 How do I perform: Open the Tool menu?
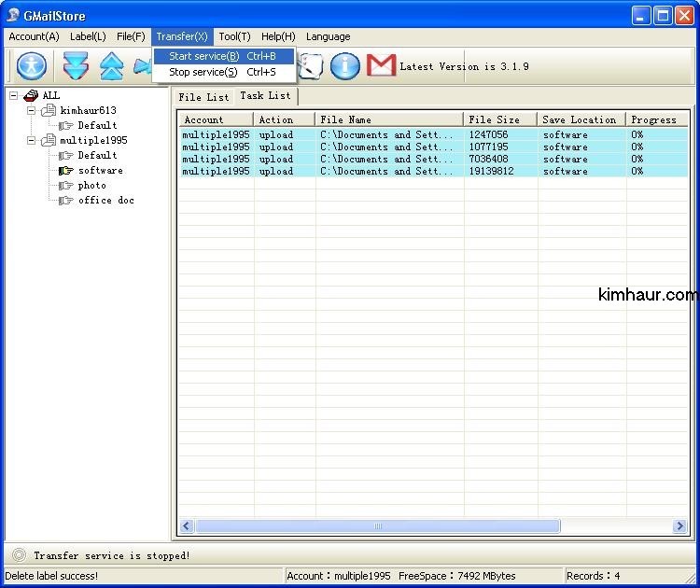(234, 36)
